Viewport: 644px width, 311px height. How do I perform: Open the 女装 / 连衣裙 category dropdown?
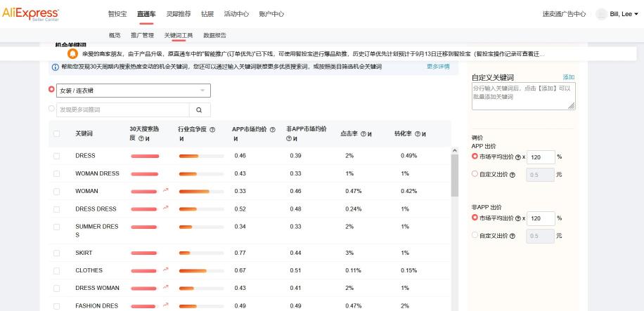click(x=134, y=91)
